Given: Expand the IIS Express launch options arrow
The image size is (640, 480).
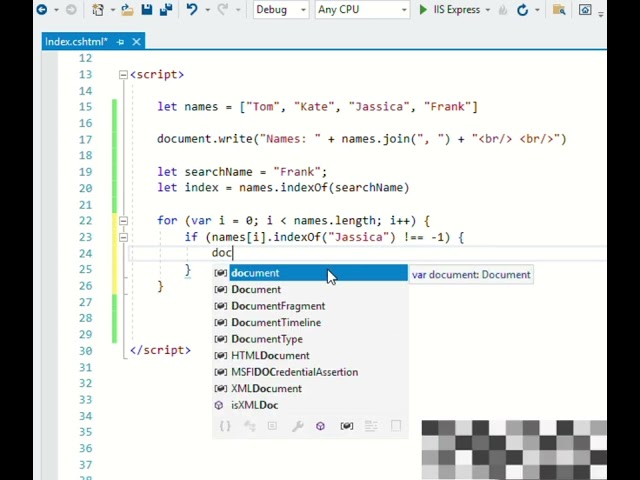Looking at the screenshot, I should pyautogui.click(x=488, y=10).
